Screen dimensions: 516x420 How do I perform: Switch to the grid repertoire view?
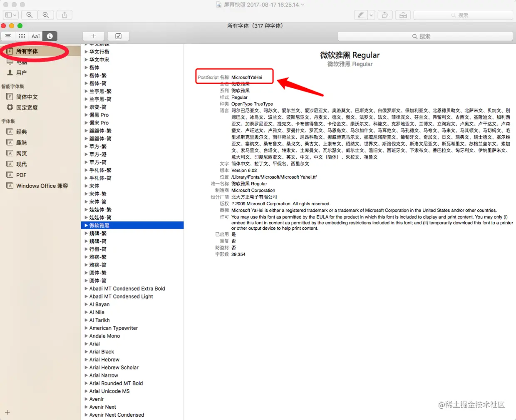click(x=22, y=36)
